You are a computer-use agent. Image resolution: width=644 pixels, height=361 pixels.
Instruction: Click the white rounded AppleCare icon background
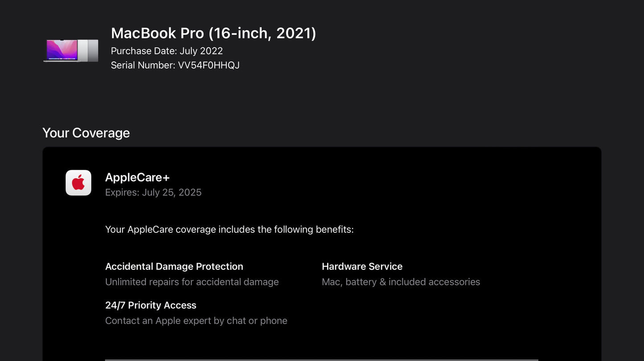(x=78, y=183)
